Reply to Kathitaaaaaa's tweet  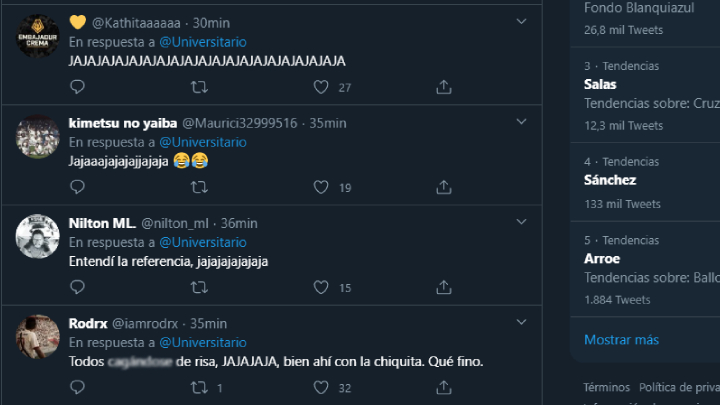77,87
